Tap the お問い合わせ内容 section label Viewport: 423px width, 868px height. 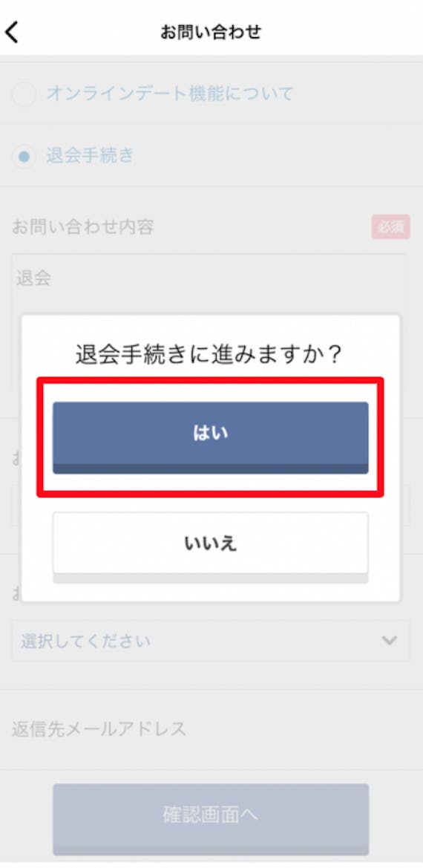(83, 226)
